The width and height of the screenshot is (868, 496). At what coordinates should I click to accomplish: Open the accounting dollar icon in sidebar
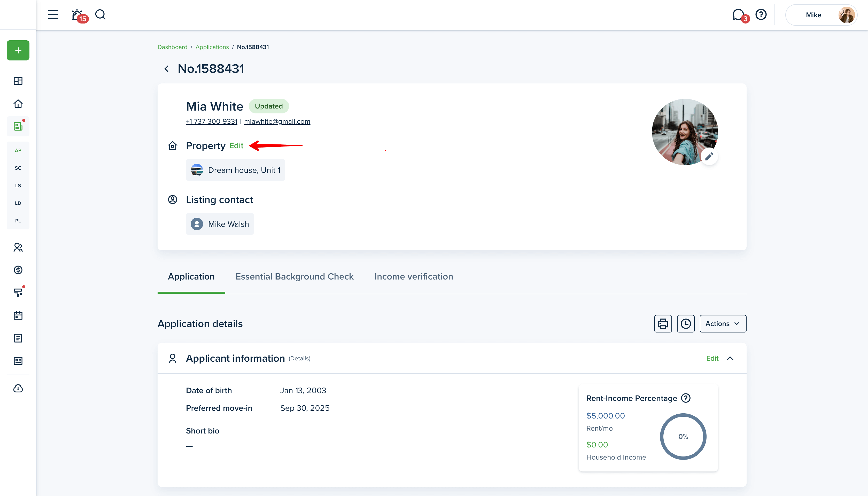(18, 270)
